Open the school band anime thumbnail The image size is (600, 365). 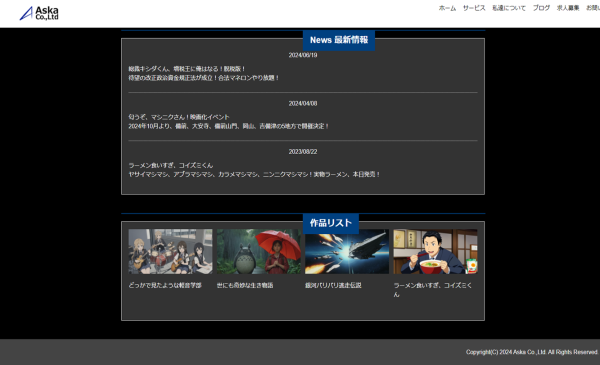(x=170, y=251)
